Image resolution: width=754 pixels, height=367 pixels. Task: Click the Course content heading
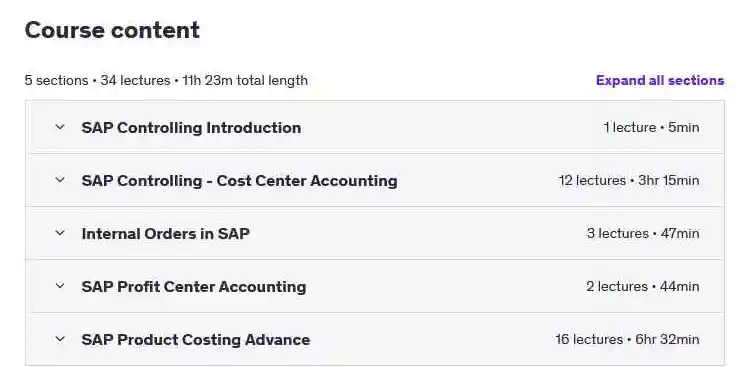click(112, 30)
